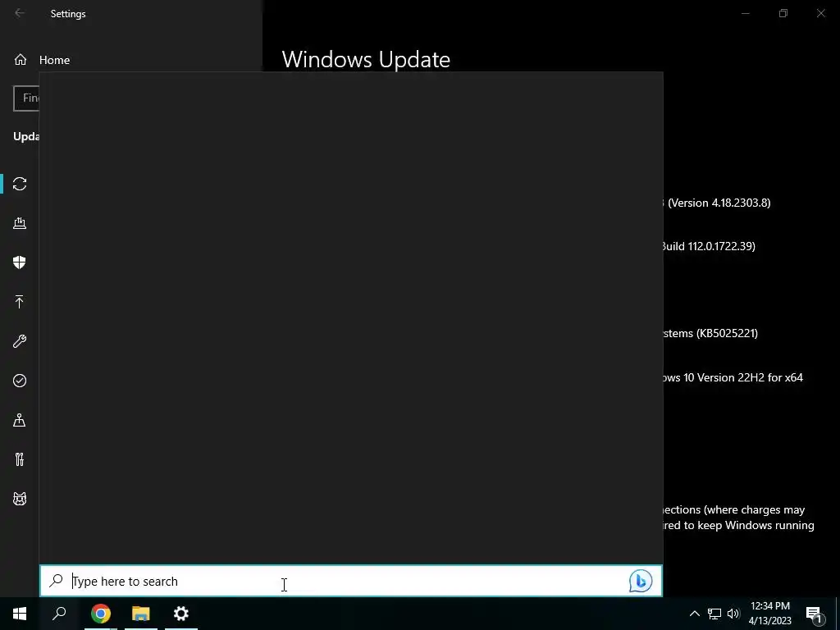Show hidden system tray icons
Screen dimensions: 840x630
pyautogui.click(x=694, y=614)
